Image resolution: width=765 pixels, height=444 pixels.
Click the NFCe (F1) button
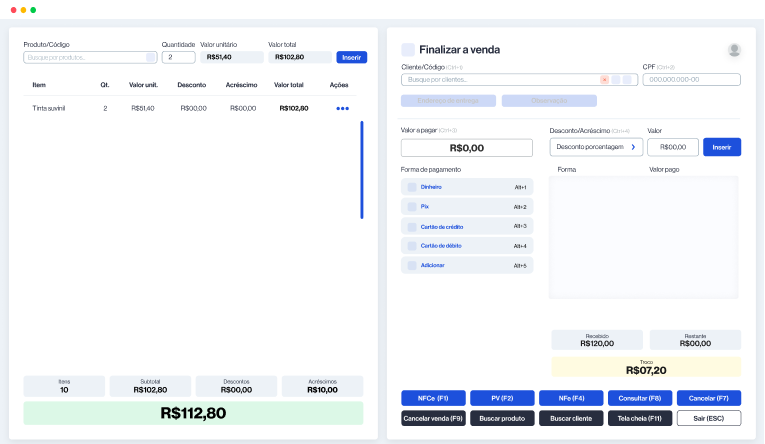[x=433, y=398]
